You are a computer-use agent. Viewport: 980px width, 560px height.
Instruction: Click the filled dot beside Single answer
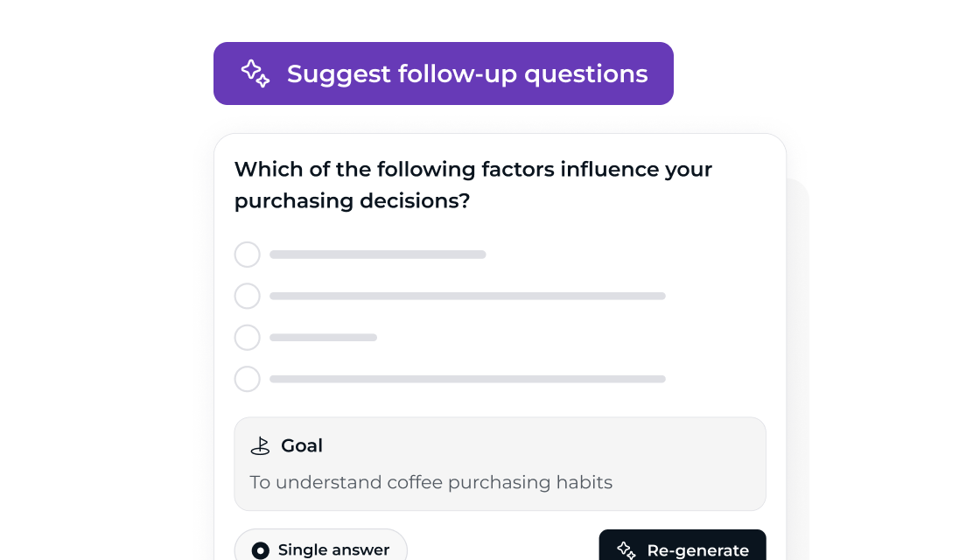coord(261,550)
